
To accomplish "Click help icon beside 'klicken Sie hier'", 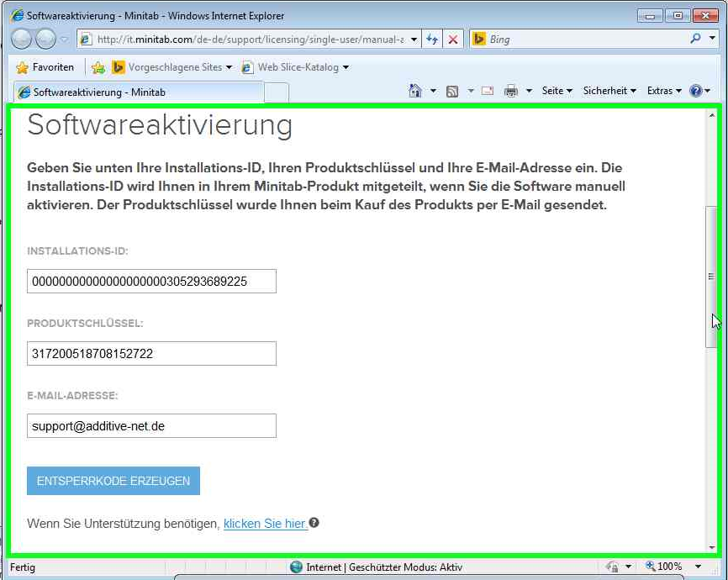I will [x=314, y=523].
